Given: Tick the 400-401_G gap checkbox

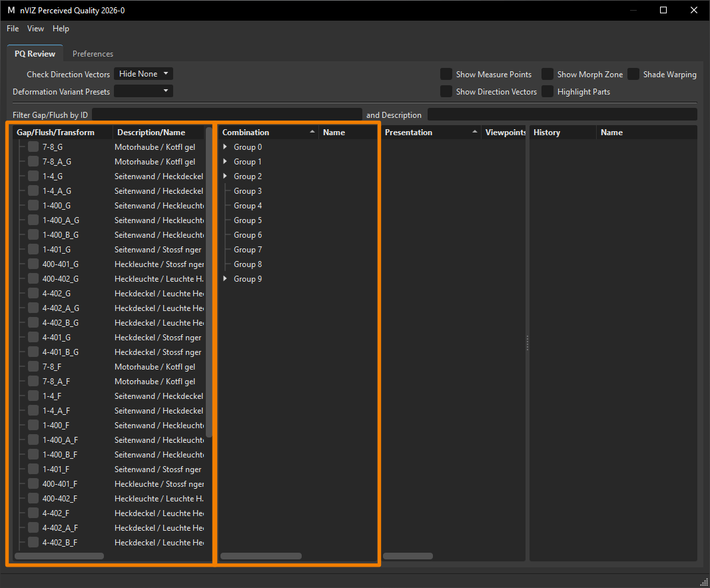Looking at the screenshot, I should pos(33,264).
